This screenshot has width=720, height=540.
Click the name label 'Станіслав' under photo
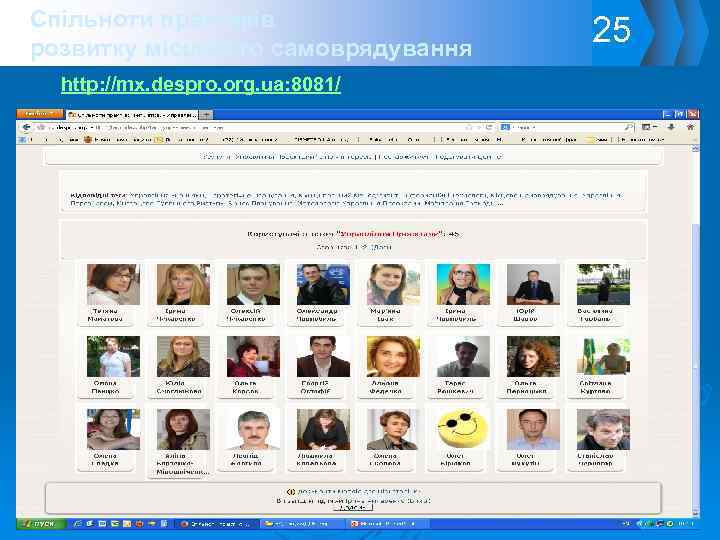595,456
